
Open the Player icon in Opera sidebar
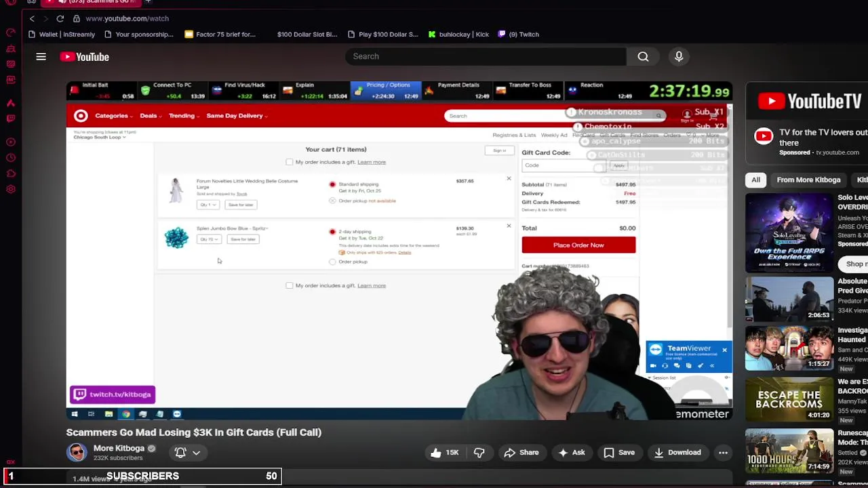pyautogui.click(x=11, y=142)
